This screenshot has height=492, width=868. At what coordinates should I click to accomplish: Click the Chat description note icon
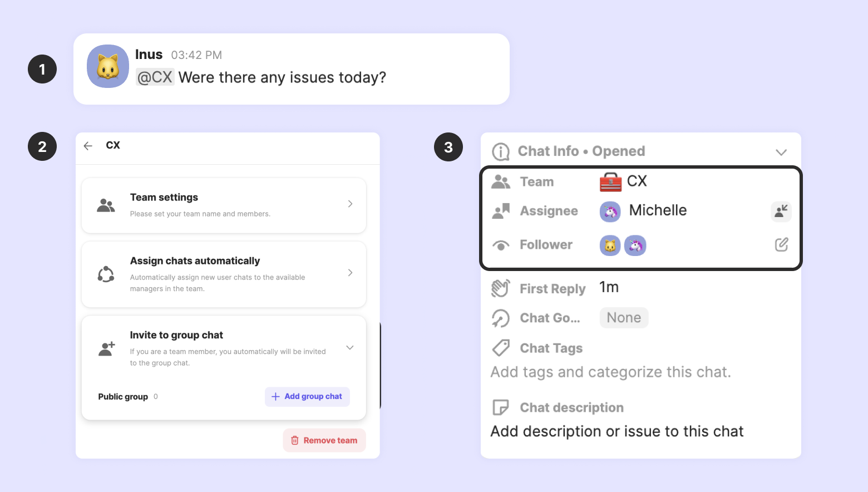click(501, 407)
